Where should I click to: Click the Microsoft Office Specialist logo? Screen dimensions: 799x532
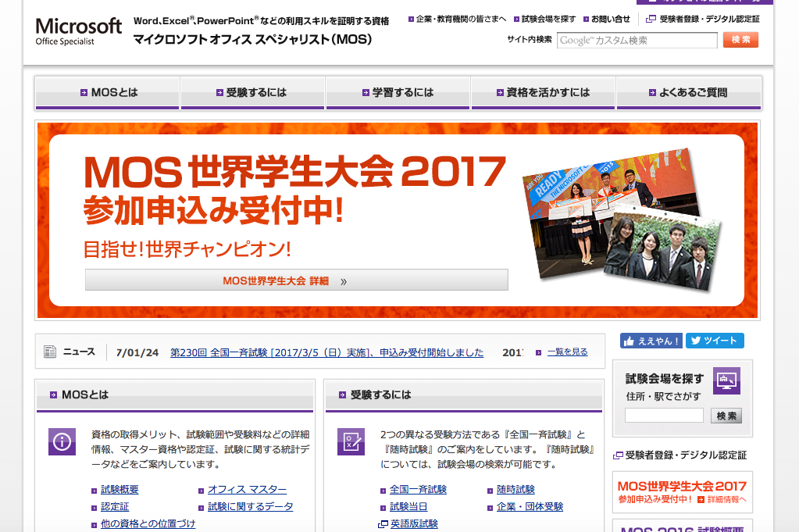pyautogui.click(x=78, y=31)
